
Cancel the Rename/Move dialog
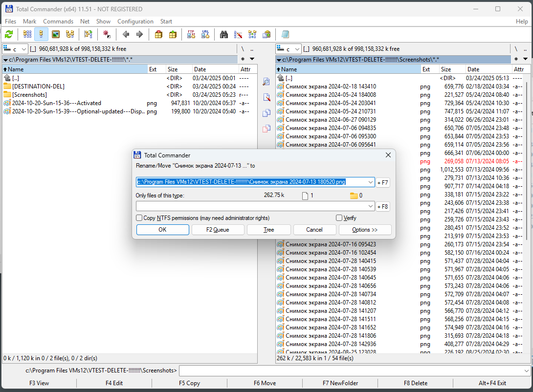[x=314, y=230]
